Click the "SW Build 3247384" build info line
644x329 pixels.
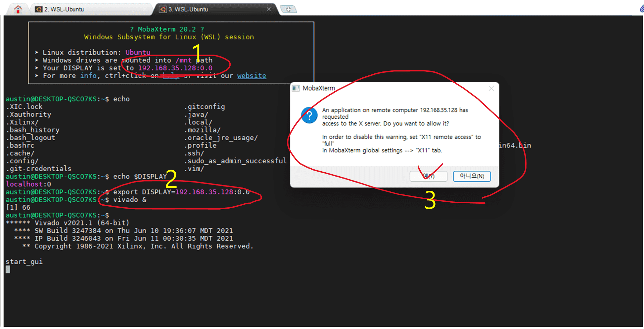(123, 231)
